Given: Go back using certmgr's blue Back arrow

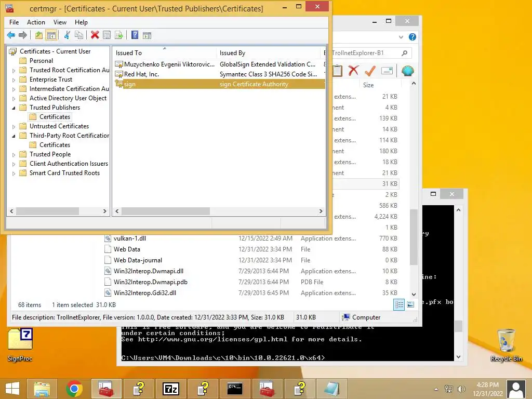Looking at the screenshot, I should coord(11,35).
